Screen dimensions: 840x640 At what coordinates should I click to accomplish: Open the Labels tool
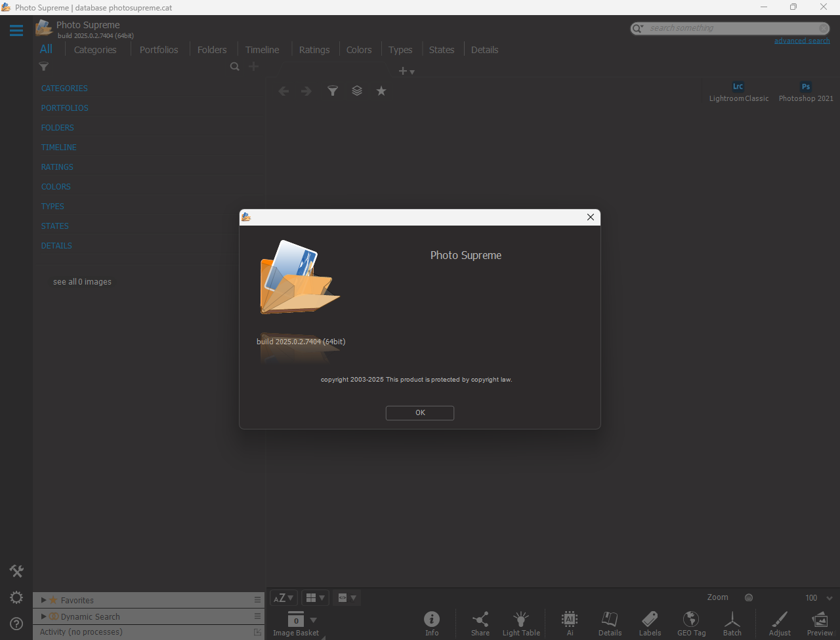(650, 624)
